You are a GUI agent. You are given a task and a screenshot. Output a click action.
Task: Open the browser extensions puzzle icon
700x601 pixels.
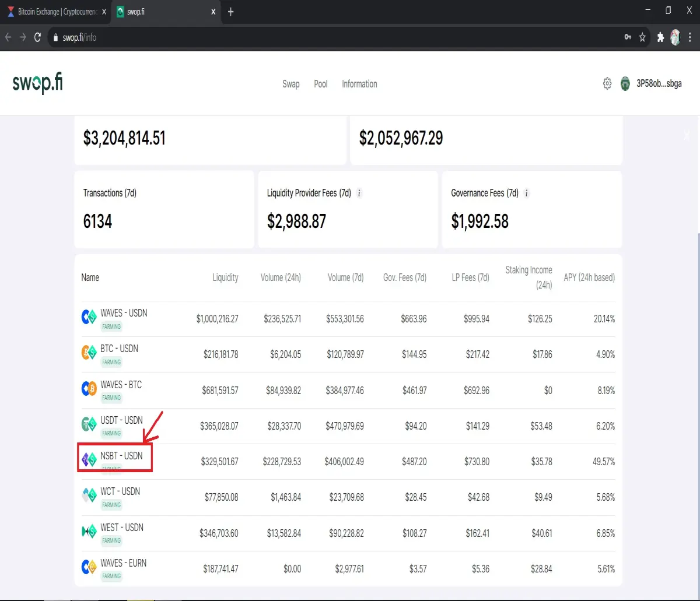pyautogui.click(x=660, y=37)
